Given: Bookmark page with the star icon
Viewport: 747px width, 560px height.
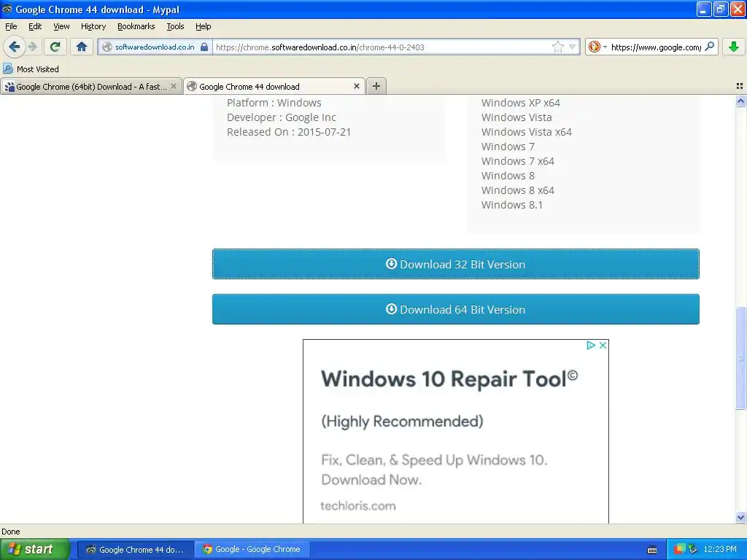Looking at the screenshot, I should point(558,47).
